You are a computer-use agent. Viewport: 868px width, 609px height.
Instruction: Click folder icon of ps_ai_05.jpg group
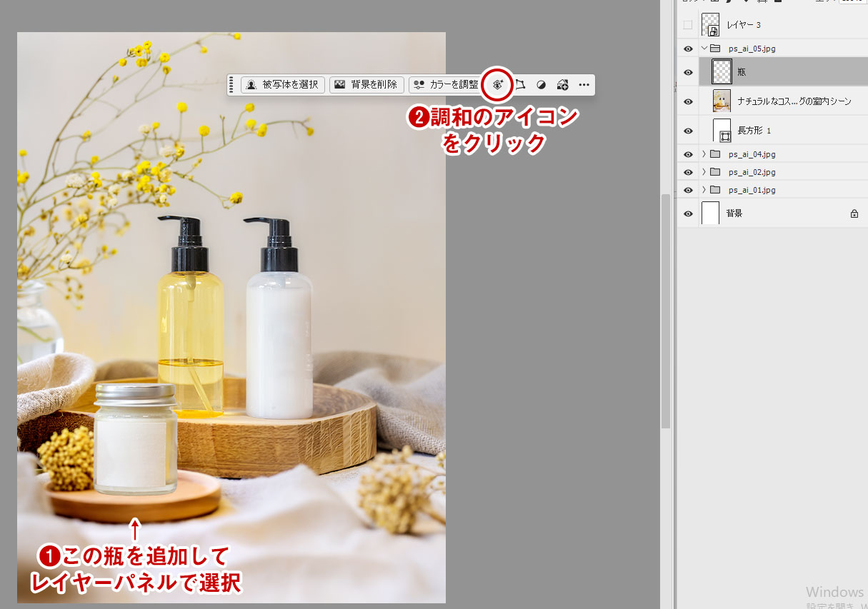pos(715,49)
